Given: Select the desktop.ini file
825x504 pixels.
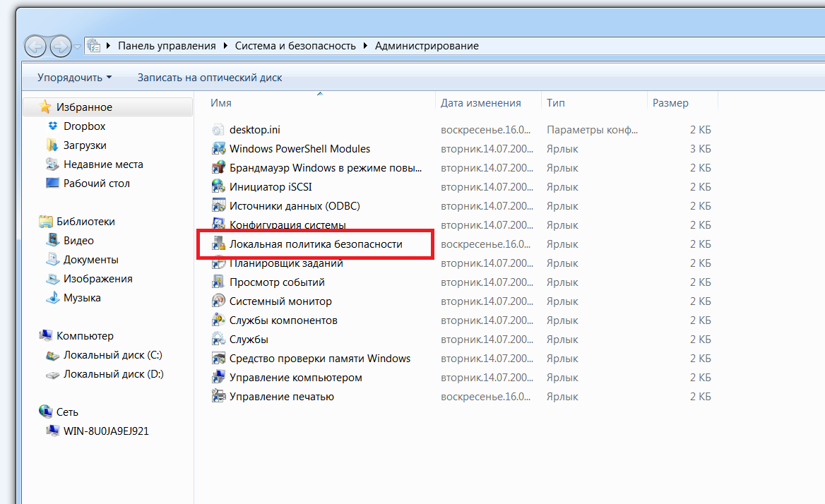Looking at the screenshot, I should coord(255,130).
